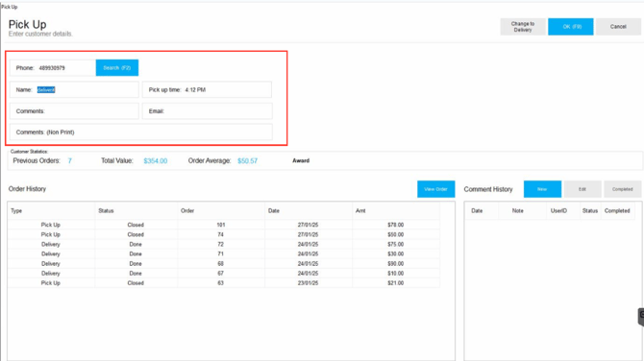The height and width of the screenshot is (361, 644).
Task: Click the Amt column header
Action: point(396,211)
